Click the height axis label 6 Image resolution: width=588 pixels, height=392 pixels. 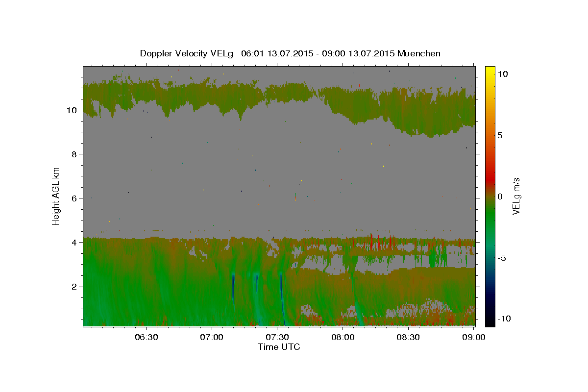(x=74, y=198)
